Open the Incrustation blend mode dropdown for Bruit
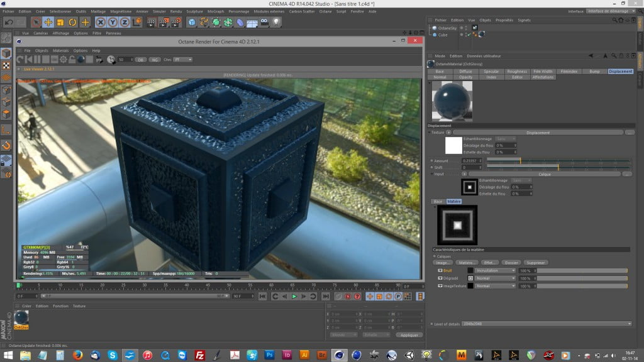This screenshot has width=644, height=362. pyautogui.click(x=495, y=271)
